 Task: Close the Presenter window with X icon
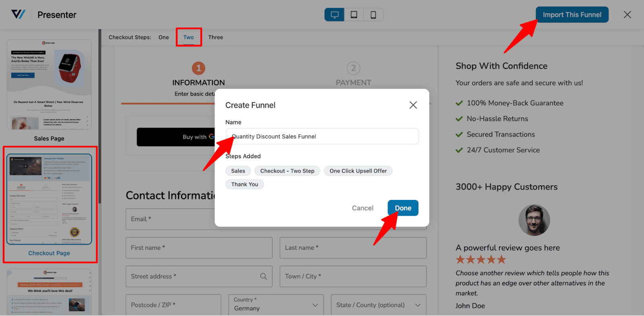point(627,15)
